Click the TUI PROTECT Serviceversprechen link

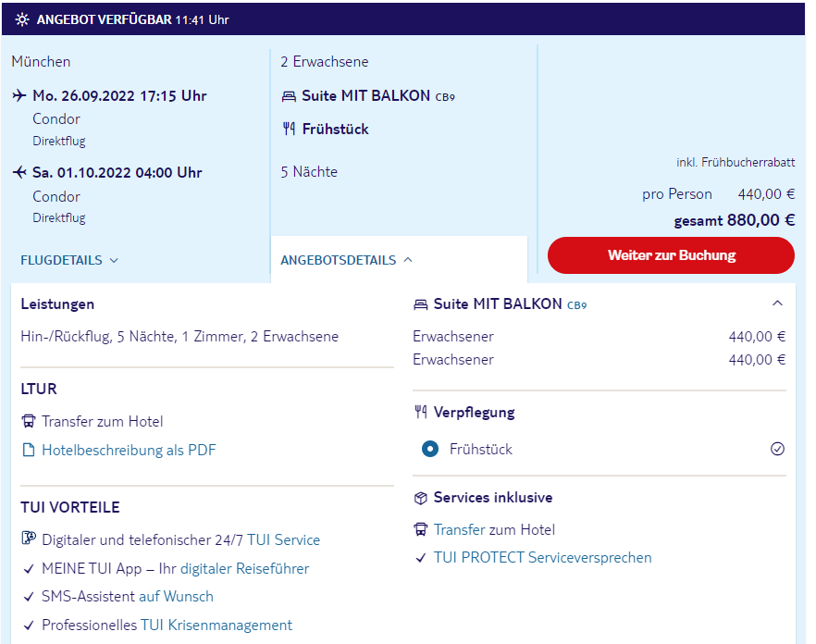click(542, 558)
